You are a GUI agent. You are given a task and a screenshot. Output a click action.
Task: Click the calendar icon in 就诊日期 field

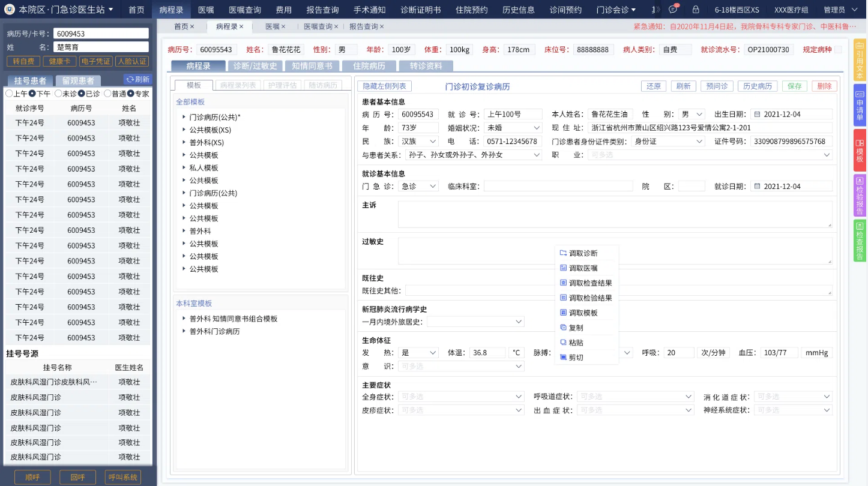757,187
